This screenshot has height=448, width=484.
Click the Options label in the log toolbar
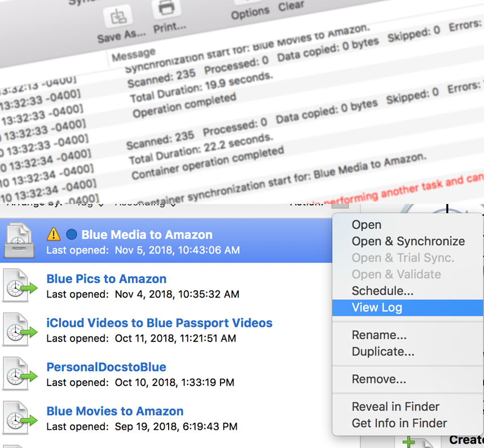(250, 12)
